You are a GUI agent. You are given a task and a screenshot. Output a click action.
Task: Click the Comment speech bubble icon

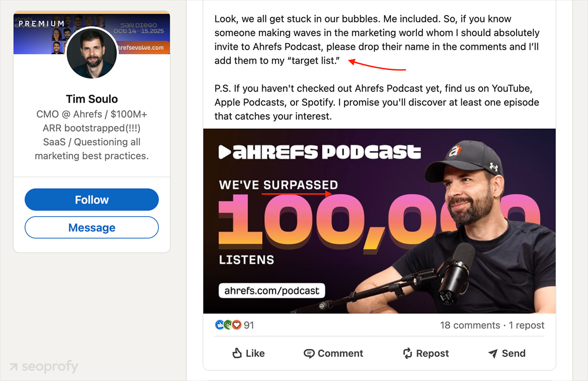click(309, 354)
